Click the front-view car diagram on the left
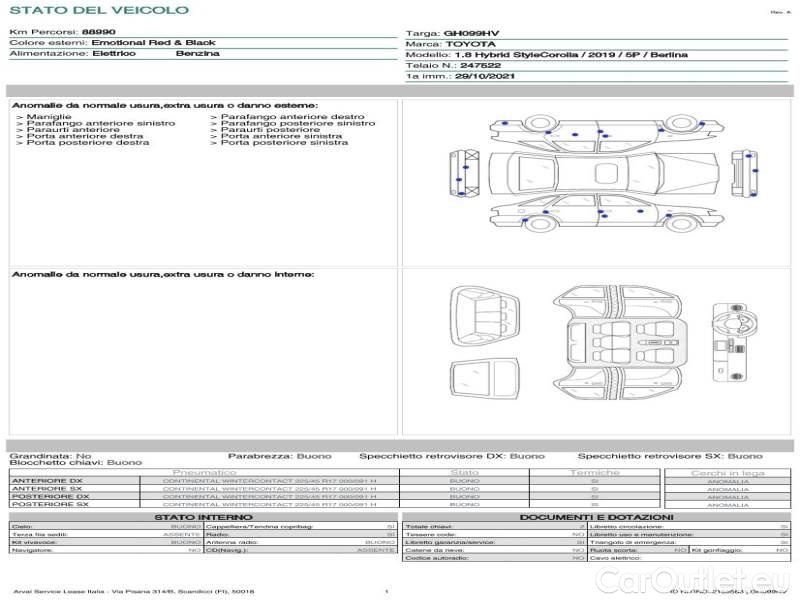This screenshot has width=800, height=600. click(466, 174)
